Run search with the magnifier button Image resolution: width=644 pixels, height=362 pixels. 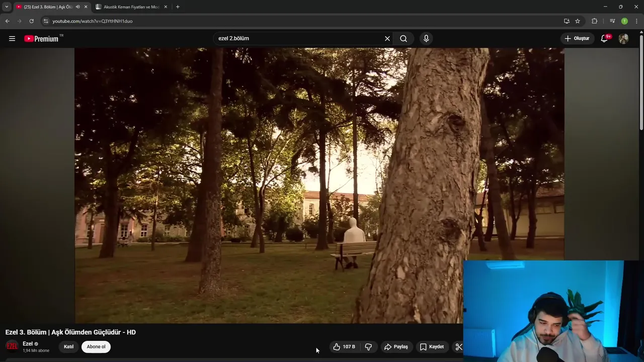pos(404,39)
